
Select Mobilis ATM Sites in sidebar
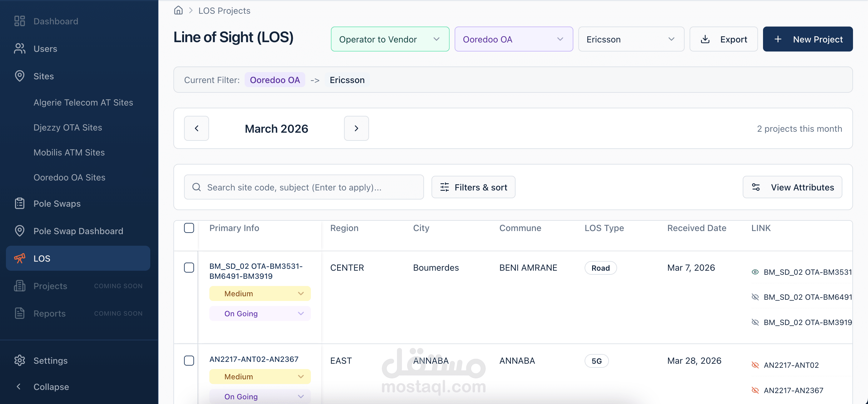[x=69, y=152]
